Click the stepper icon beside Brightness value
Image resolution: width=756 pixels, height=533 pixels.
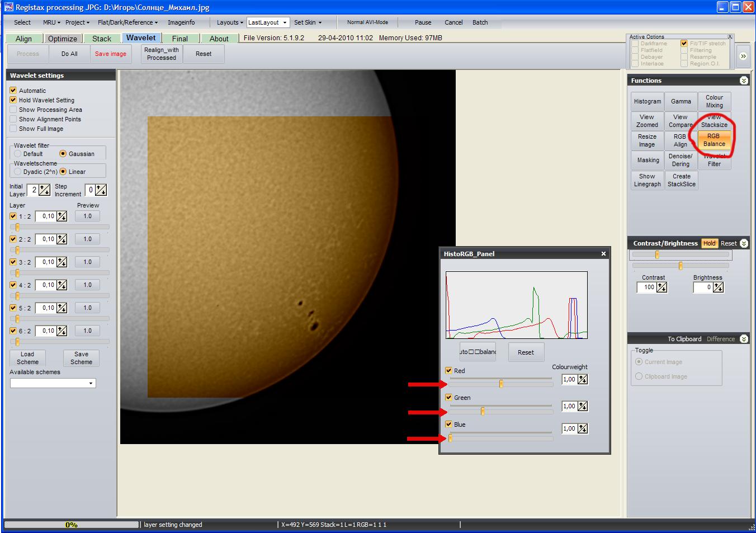click(719, 287)
